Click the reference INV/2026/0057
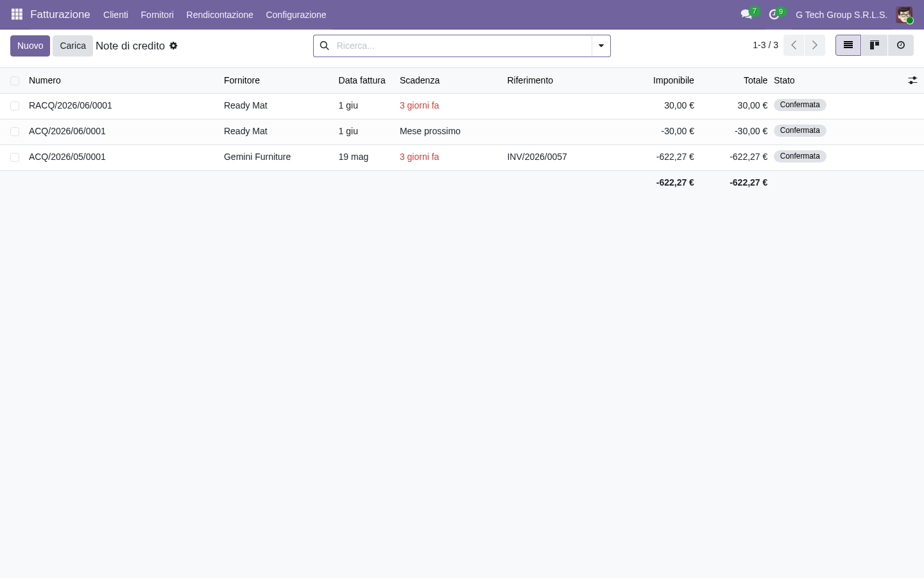Viewport: 924px width, 578px height. tap(537, 157)
